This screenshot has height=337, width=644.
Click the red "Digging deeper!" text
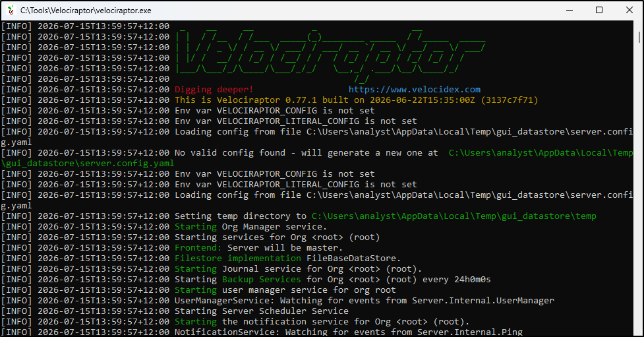click(x=214, y=90)
